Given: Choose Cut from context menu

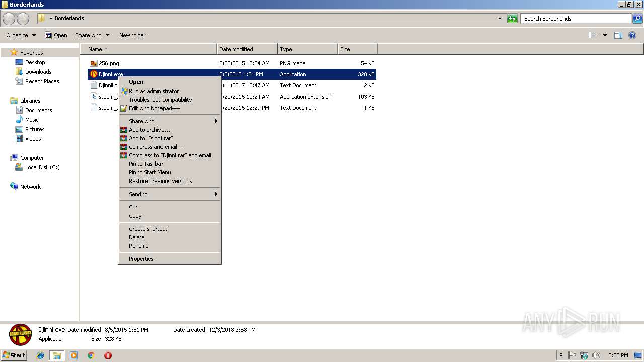Looking at the screenshot, I should pyautogui.click(x=170, y=207).
